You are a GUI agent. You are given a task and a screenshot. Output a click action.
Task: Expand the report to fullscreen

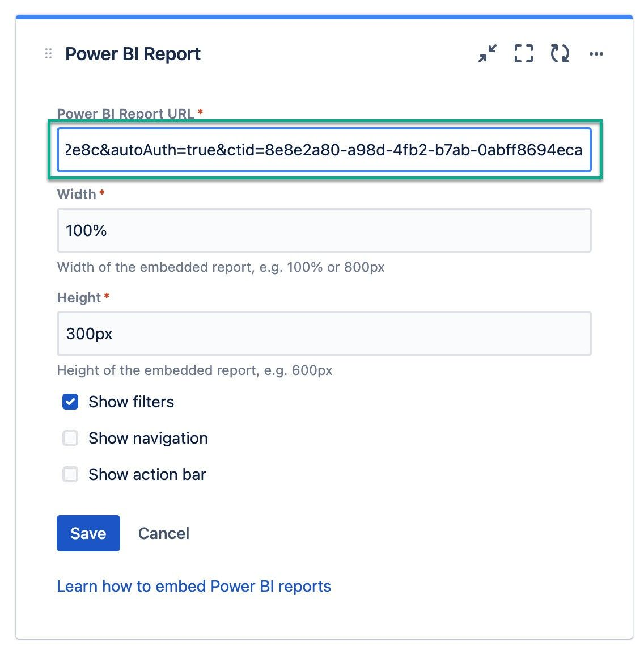(523, 53)
